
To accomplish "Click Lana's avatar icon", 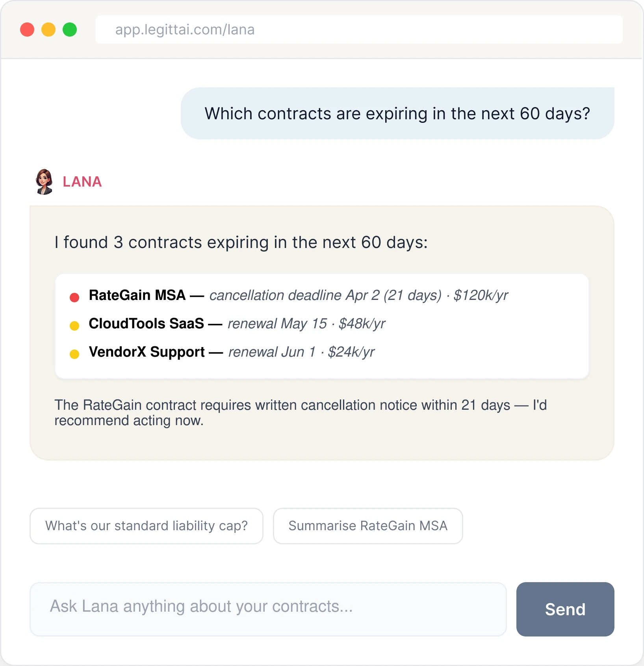I will coord(44,181).
